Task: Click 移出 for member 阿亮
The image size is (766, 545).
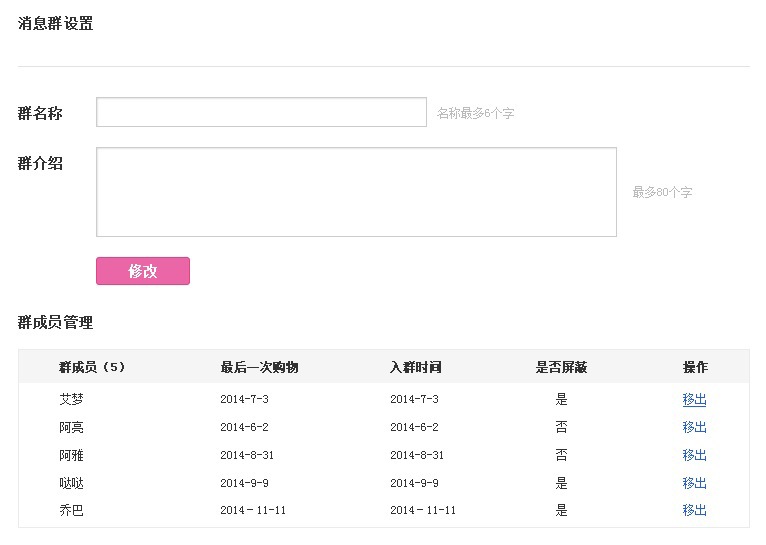Action: [x=694, y=427]
